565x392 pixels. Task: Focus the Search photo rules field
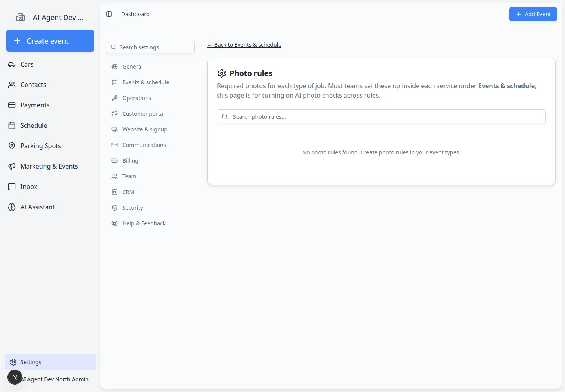381,116
